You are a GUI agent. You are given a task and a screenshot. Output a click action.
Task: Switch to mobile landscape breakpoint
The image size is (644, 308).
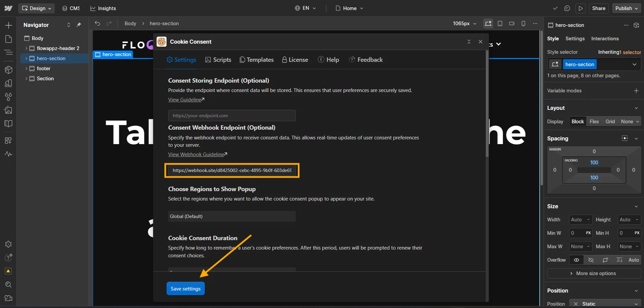512,24
